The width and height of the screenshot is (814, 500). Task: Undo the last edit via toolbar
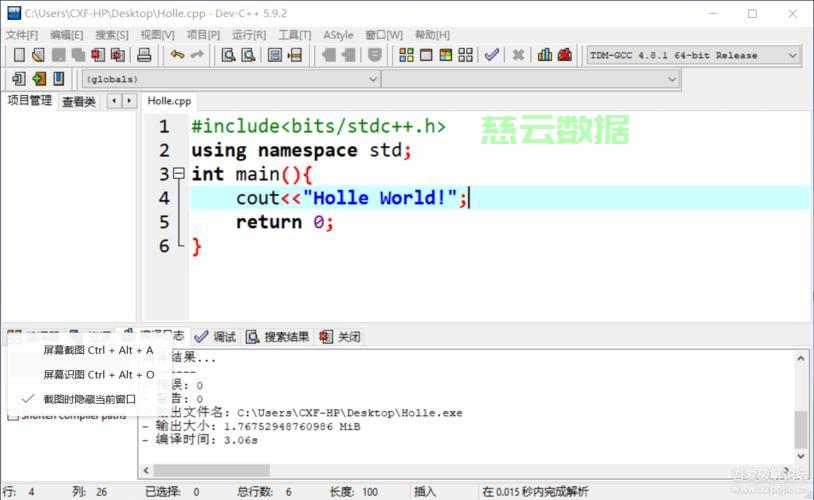click(178, 55)
